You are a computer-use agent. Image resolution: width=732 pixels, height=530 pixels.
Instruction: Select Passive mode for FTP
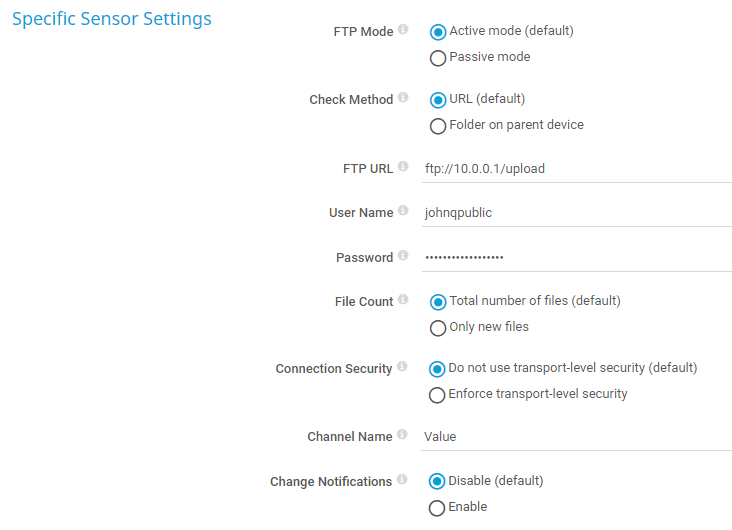[437, 58]
